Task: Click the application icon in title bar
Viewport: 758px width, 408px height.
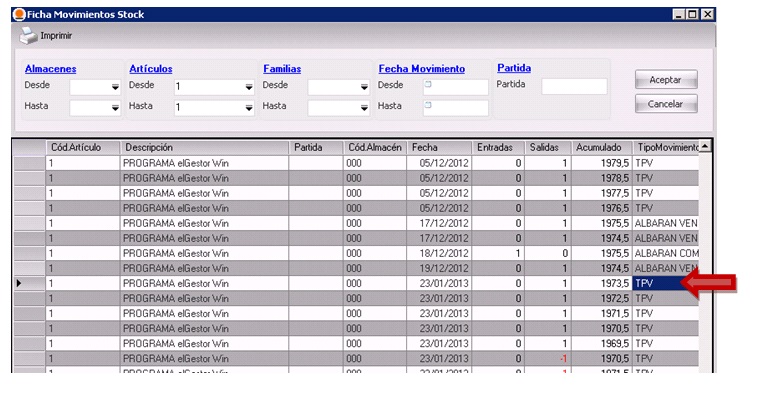Action: click(18, 14)
